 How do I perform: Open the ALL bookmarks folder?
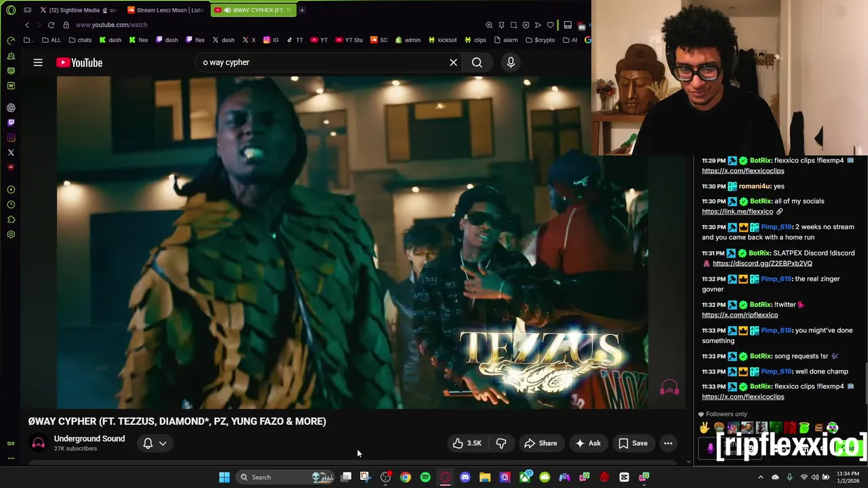51,40
